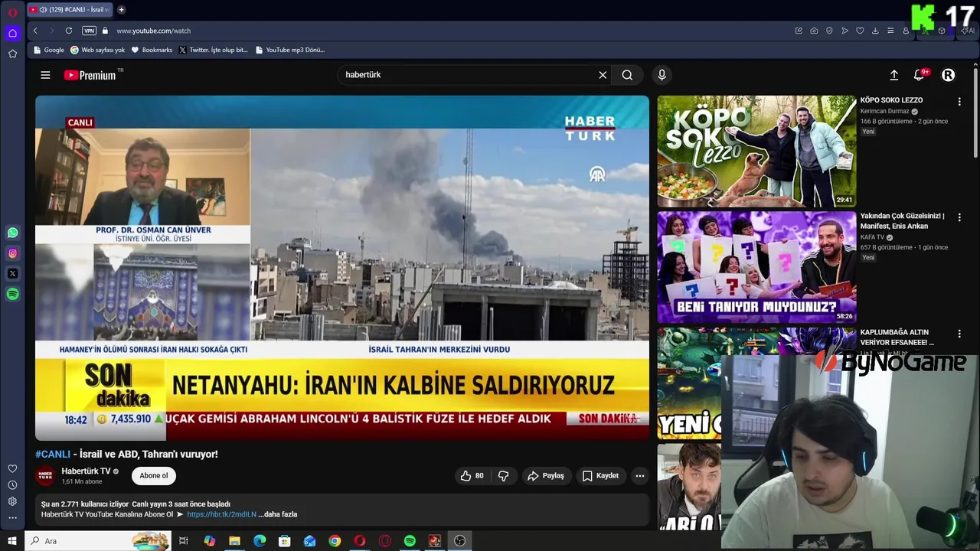Expand description with ...daha fazla
This screenshot has height=551, width=980.
click(x=278, y=514)
